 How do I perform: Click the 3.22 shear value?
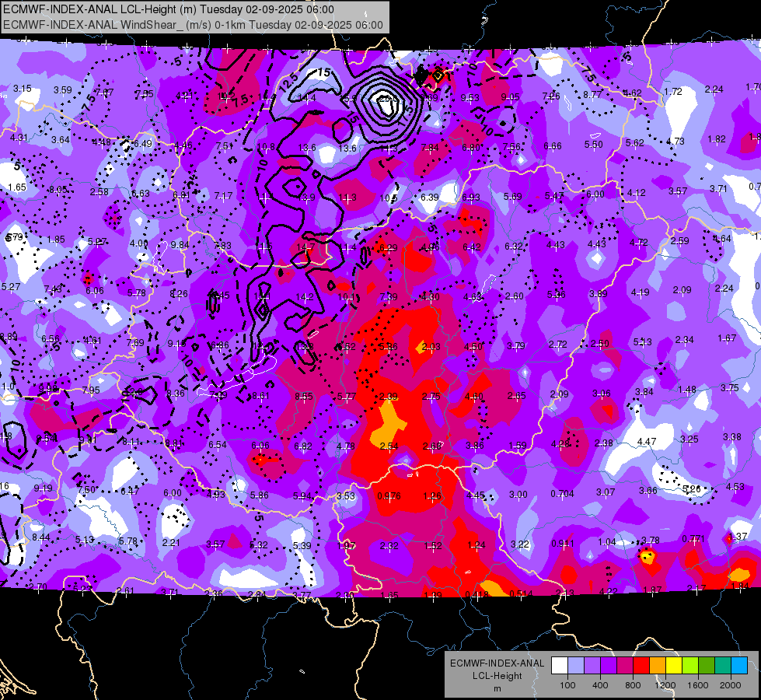(x=520, y=544)
